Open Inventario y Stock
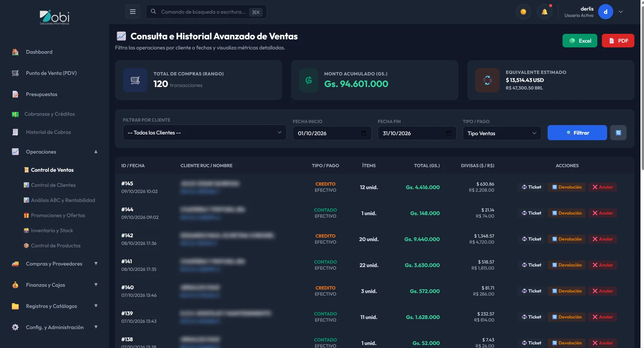The height and width of the screenshot is (348, 644). (x=52, y=231)
